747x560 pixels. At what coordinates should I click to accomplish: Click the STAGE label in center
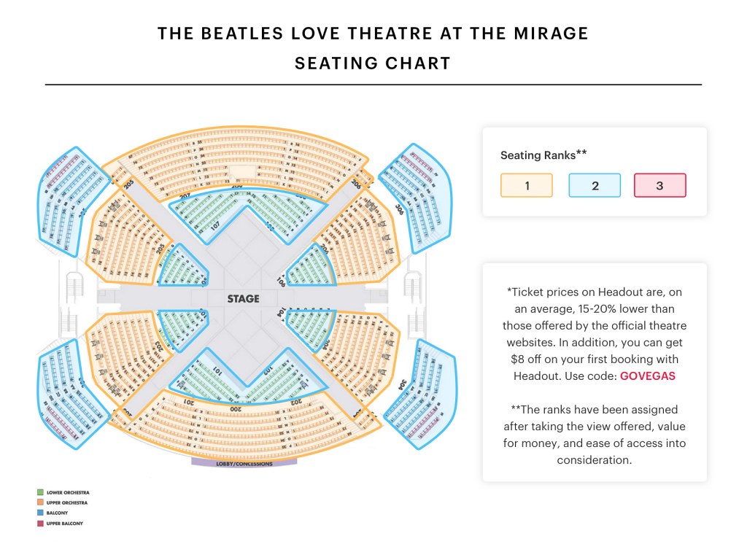click(x=243, y=298)
